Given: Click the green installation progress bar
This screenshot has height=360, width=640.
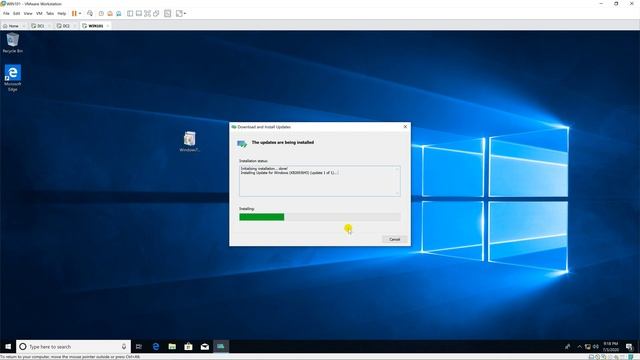Looking at the screenshot, I should [x=262, y=217].
